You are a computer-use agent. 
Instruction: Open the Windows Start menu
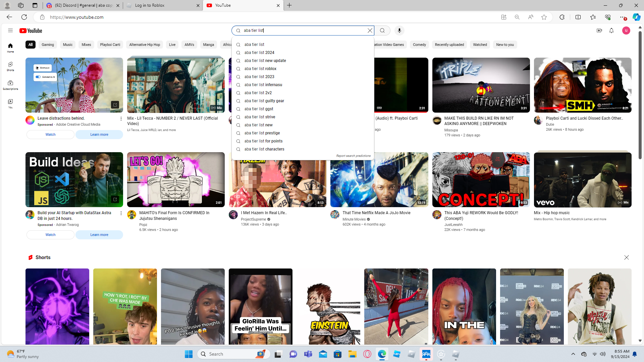(189, 354)
